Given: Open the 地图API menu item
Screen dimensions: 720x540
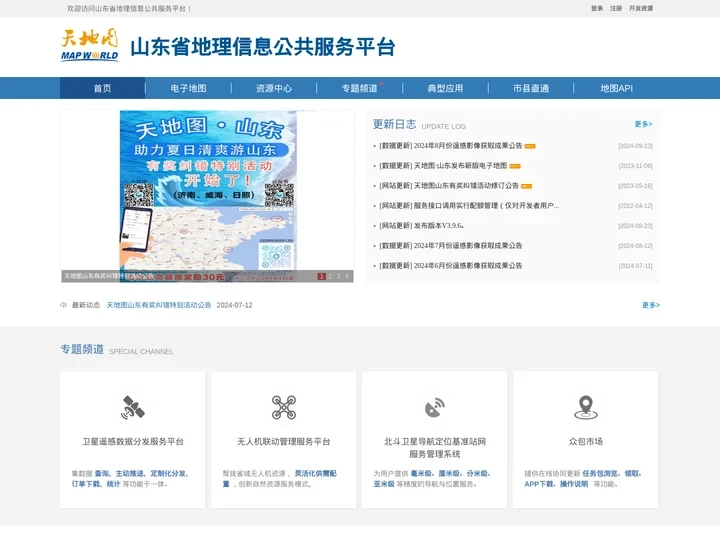Looking at the screenshot, I should coord(617,88).
